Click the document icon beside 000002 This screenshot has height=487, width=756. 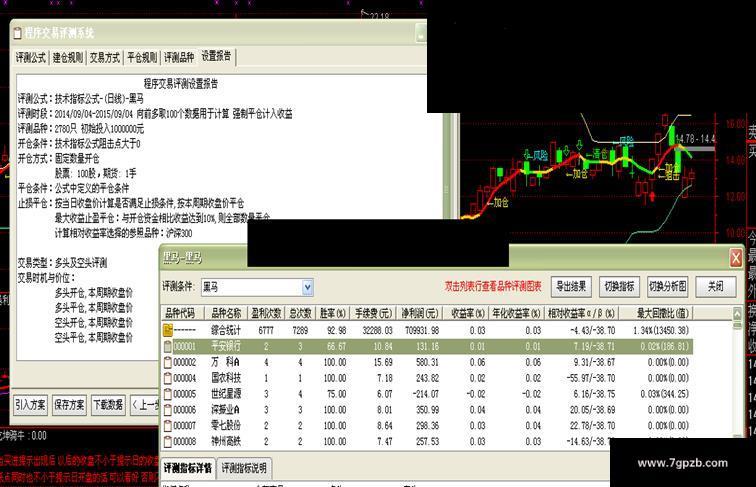tap(168, 362)
